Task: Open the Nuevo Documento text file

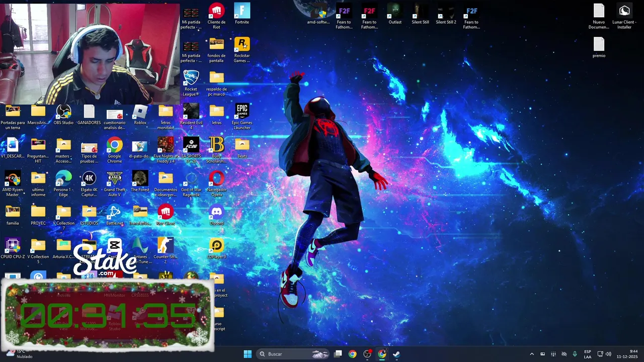Action: 599,16
